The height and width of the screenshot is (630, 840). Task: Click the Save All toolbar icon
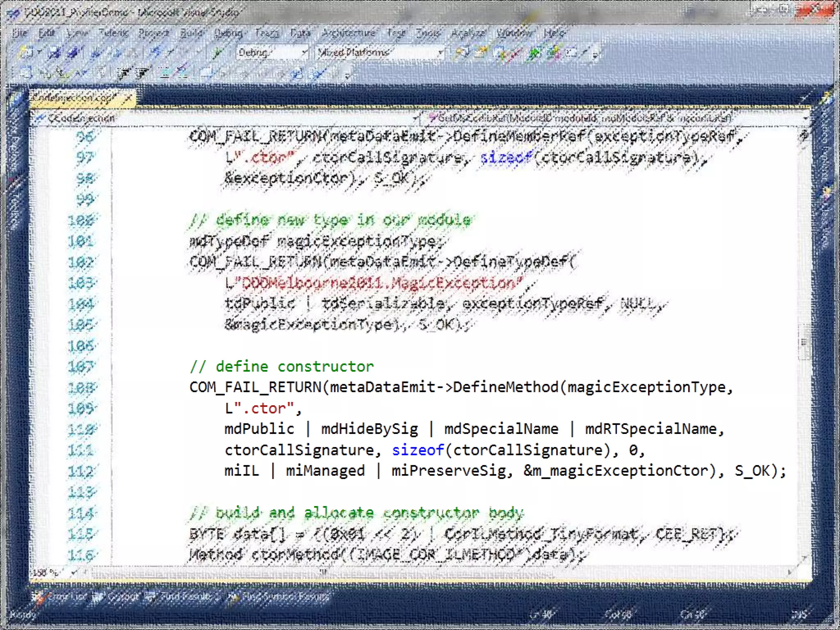pyautogui.click(x=73, y=52)
